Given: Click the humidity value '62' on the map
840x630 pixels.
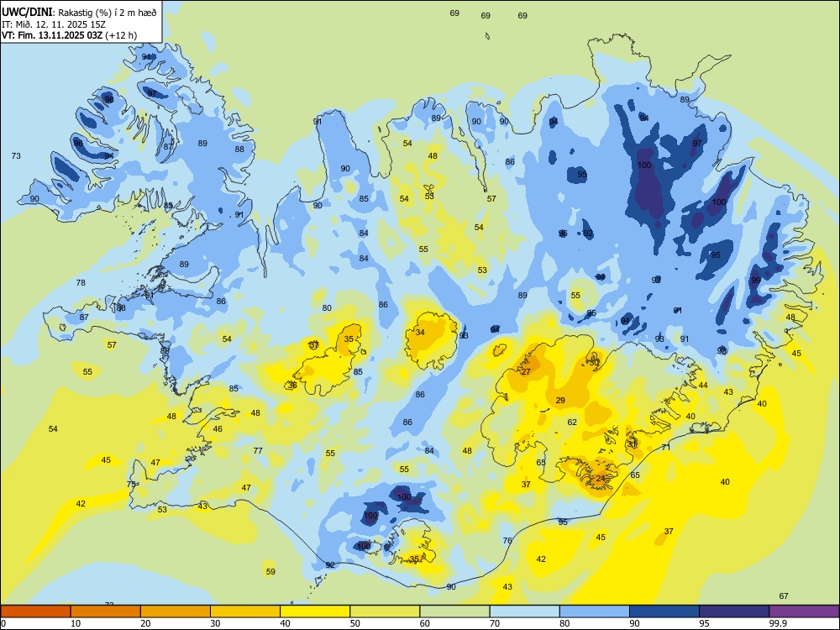Looking at the screenshot, I should pos(572,423).
